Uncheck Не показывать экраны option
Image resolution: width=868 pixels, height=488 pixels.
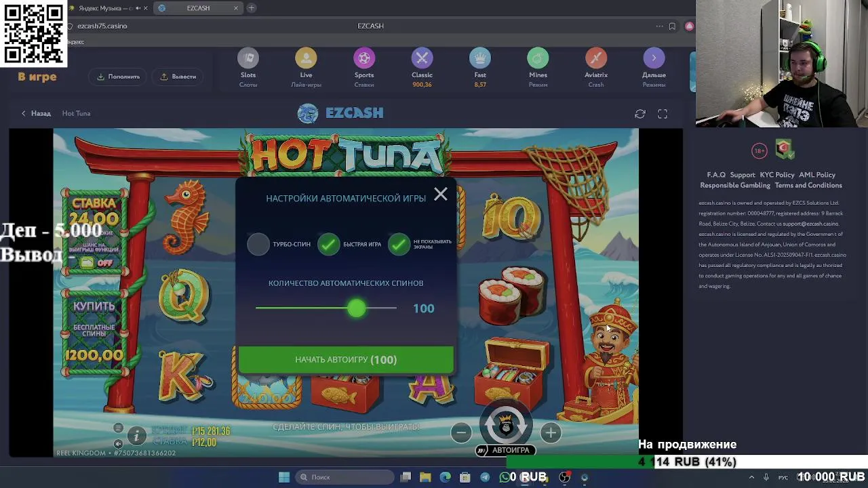click(399, 244)
